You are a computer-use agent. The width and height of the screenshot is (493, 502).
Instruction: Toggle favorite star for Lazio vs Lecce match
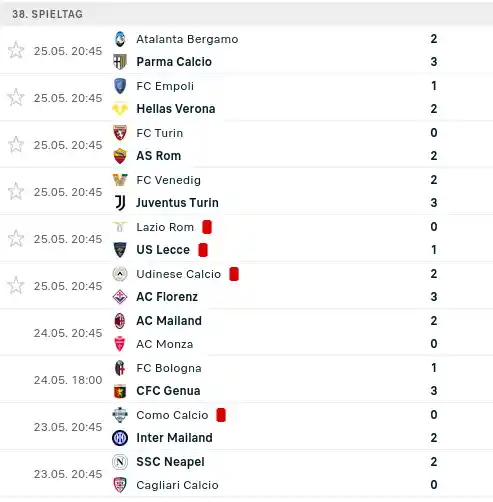click(x=16, y=238)
